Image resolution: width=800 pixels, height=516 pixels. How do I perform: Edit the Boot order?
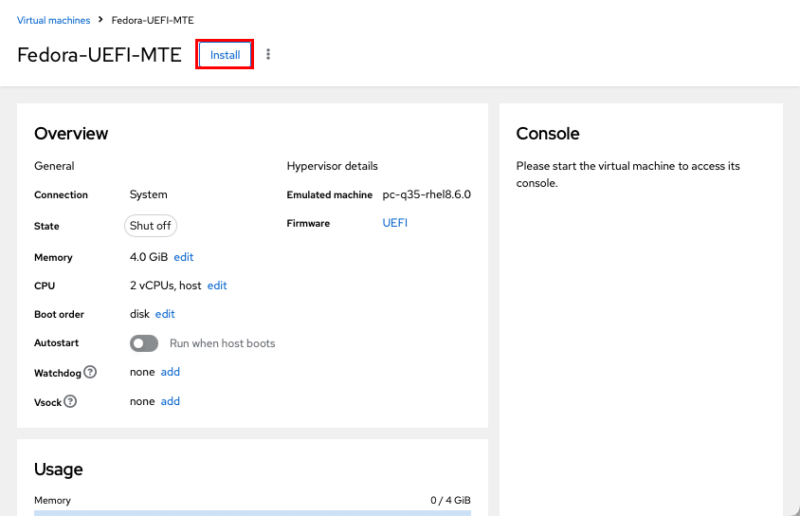tap(165, 314)
